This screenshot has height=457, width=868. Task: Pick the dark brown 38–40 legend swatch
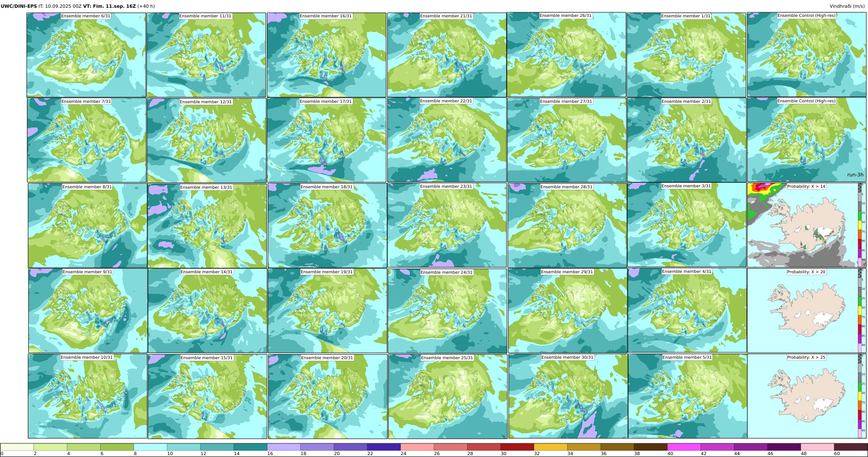click(651, 447)
